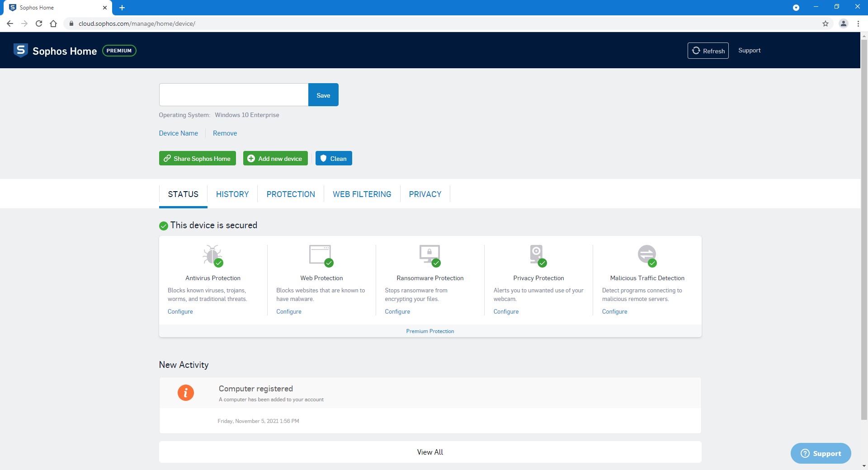Click the Refresh button in the header
The image size is (868, 470).
[708, 51]
